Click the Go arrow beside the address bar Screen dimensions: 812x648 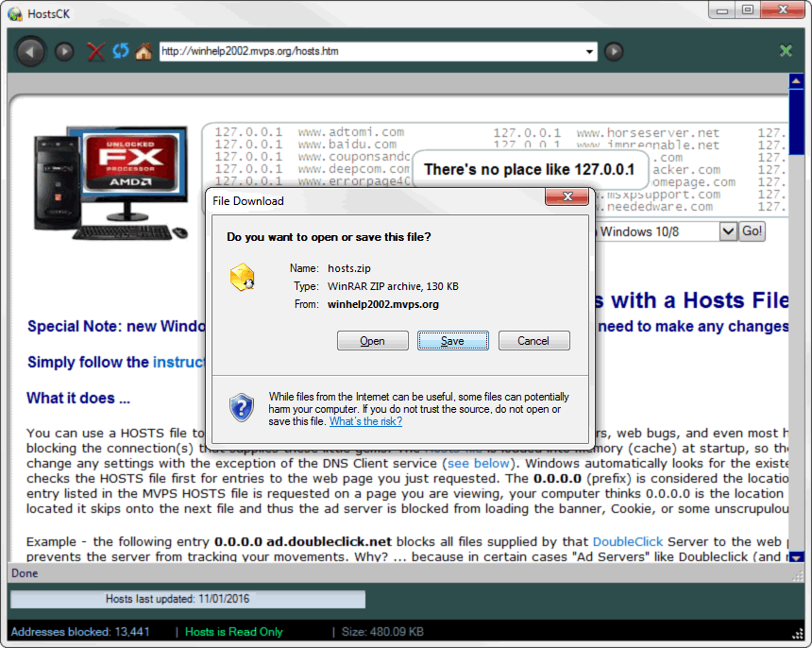(614, 51)
